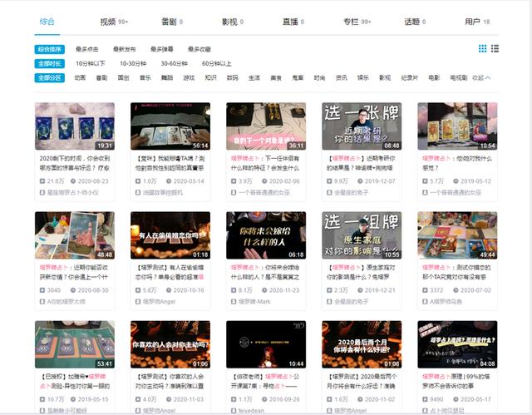Open the 用户 results tab

475,22
